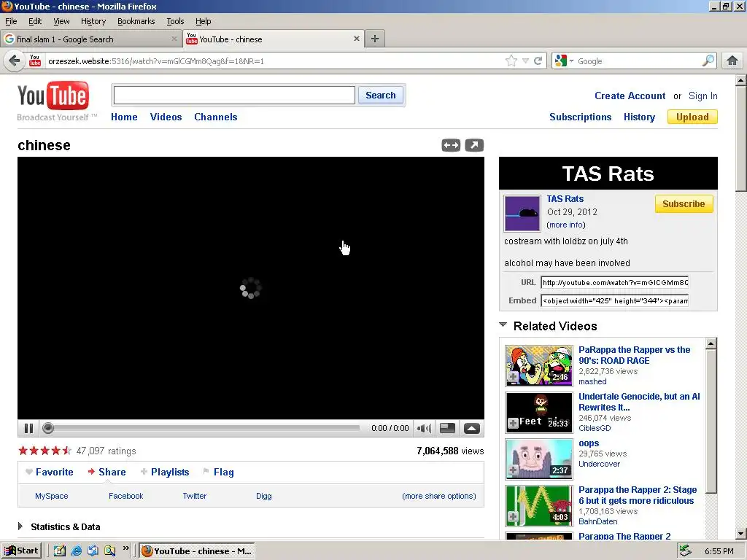This screenshot has height=560, width=747.
Task: Go back with Firefox's back arrow
Action: tap(15, 61)
